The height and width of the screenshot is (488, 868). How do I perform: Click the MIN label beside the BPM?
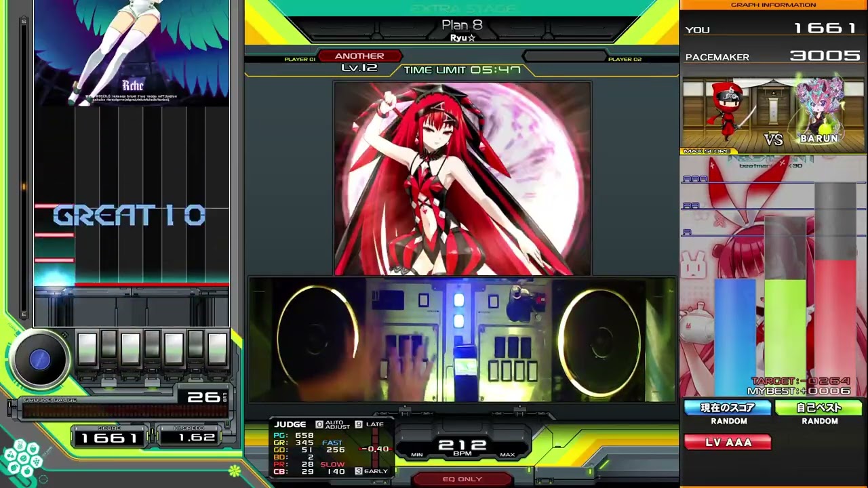point(417,455)
